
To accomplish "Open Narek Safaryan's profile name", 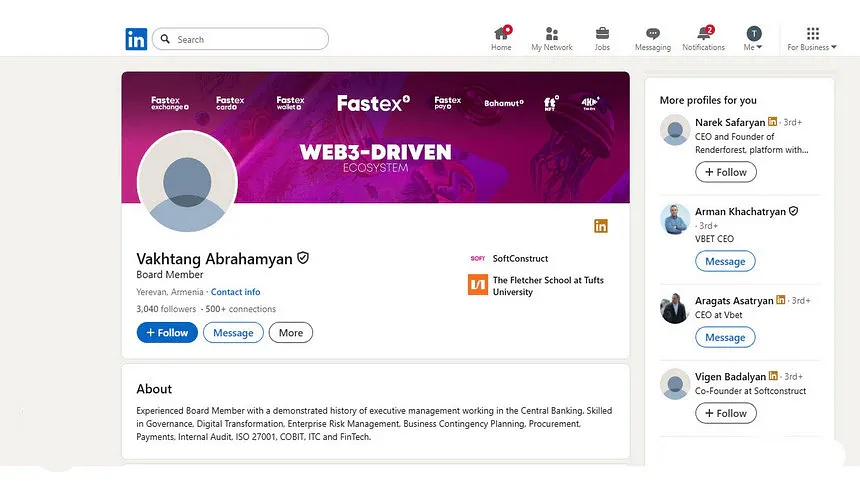I will tap(729, 122).
